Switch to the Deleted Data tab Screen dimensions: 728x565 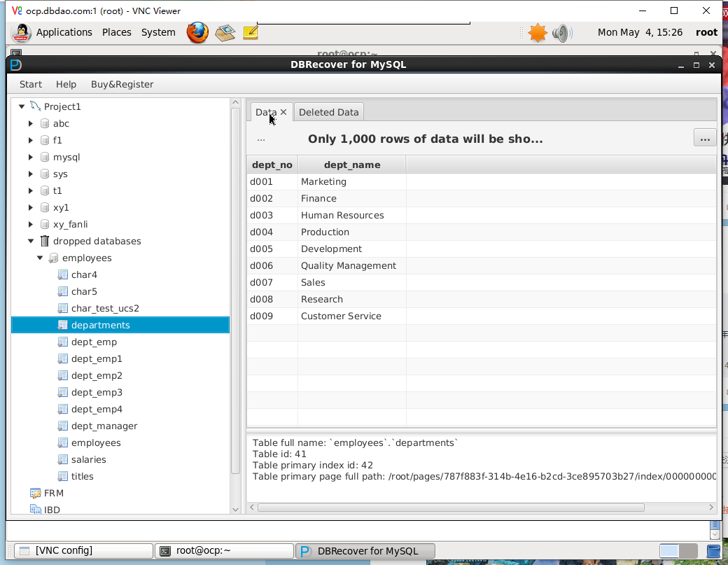[328, 112]
